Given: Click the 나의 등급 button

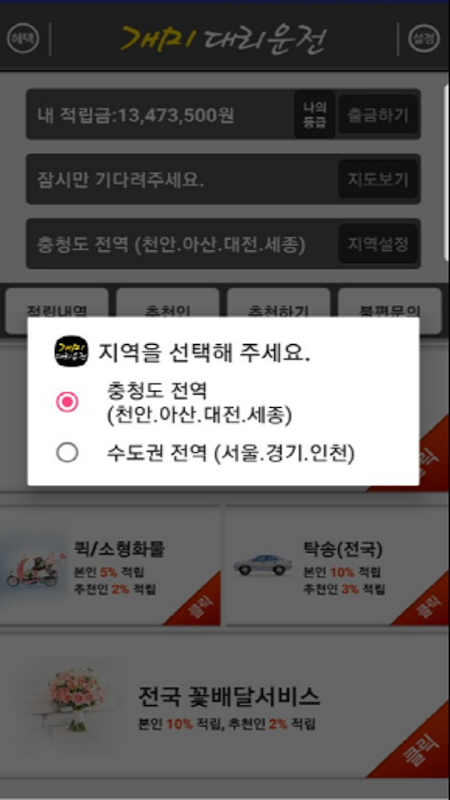Looking at the screenshot, I should [315, 115].
